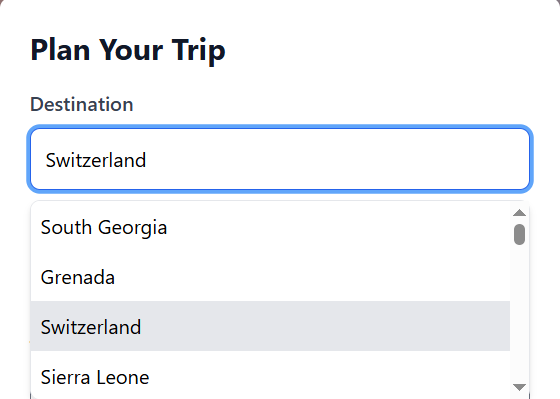Click the Plan Your Trip heading
Viewport: 560px width, 399px height.
tap(128, 50)
